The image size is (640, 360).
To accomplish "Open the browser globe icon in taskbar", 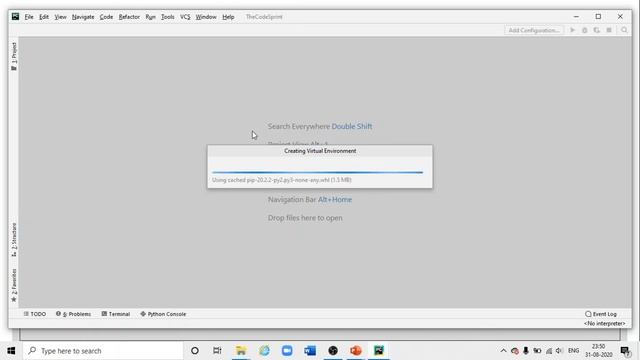I will tap(264, 351).
